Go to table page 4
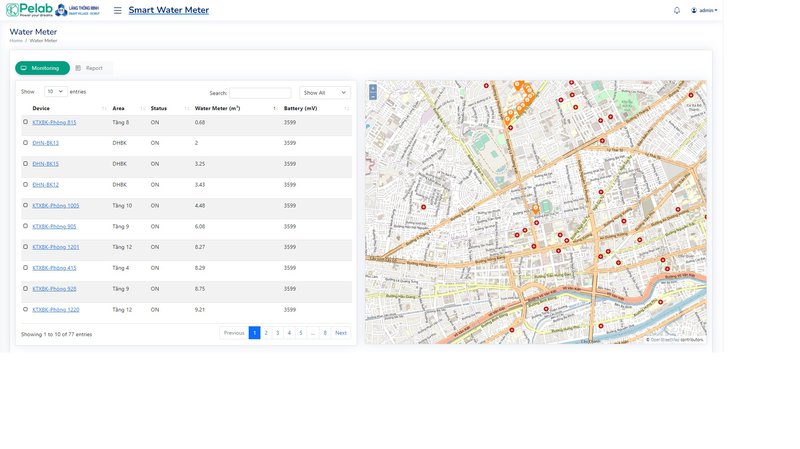This screenshot has height=449, width=800. (x=289, y=333)
